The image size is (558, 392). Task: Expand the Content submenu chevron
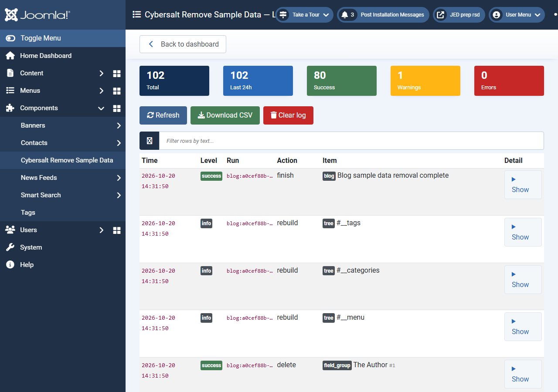pos(101,73)
